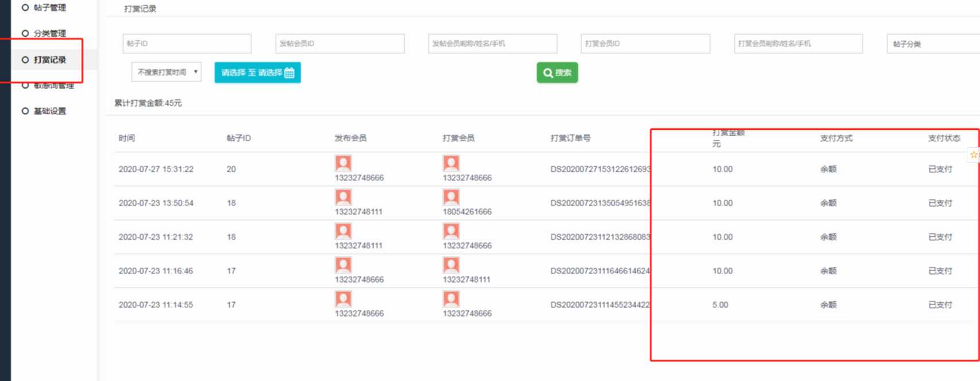Click the calendar icon on date range button
The width and height of the screenshot is (980, 381).
[x=289, y=72]
